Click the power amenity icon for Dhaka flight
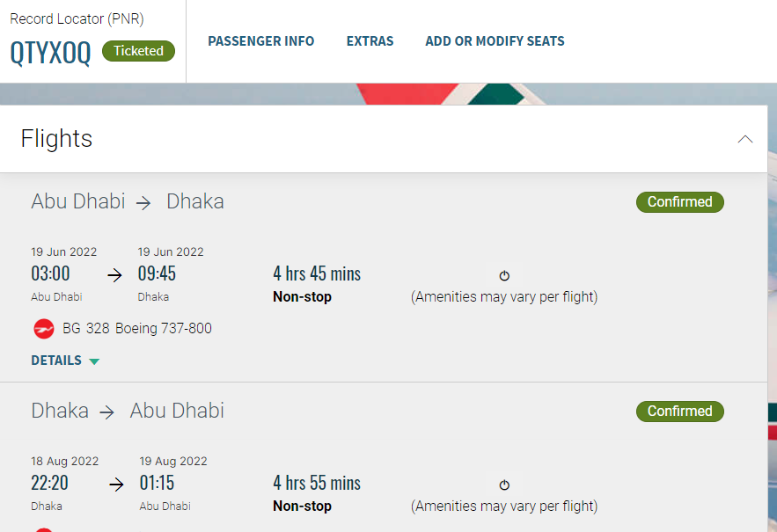777x532 pixels. pyautogui.click(x=504, y=485)
